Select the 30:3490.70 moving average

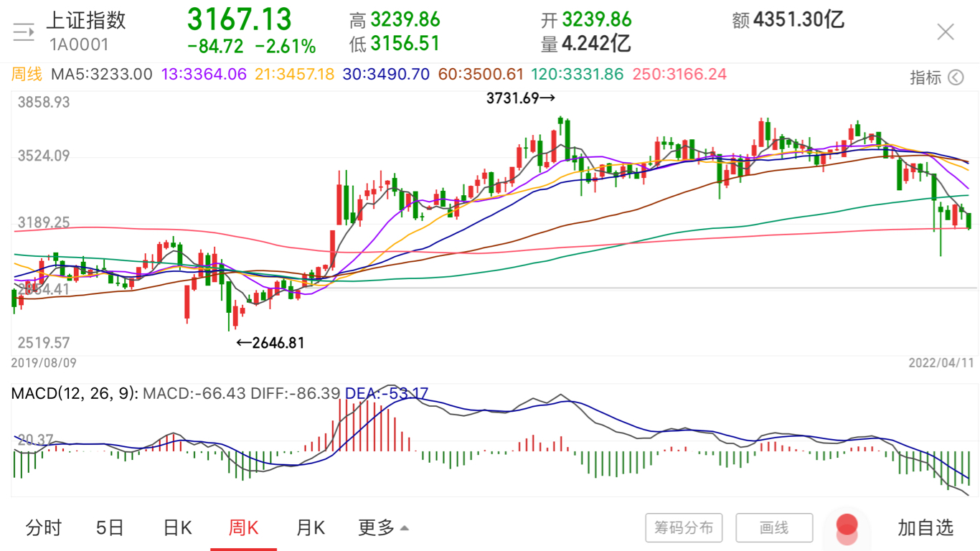pyautogui.click(x=385, y=74)
